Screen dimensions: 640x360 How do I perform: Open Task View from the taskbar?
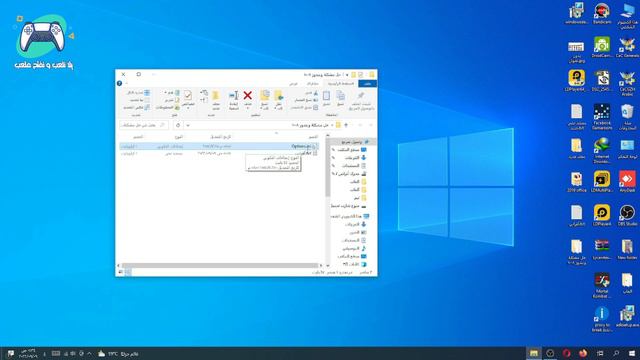[x=600, y=353]
